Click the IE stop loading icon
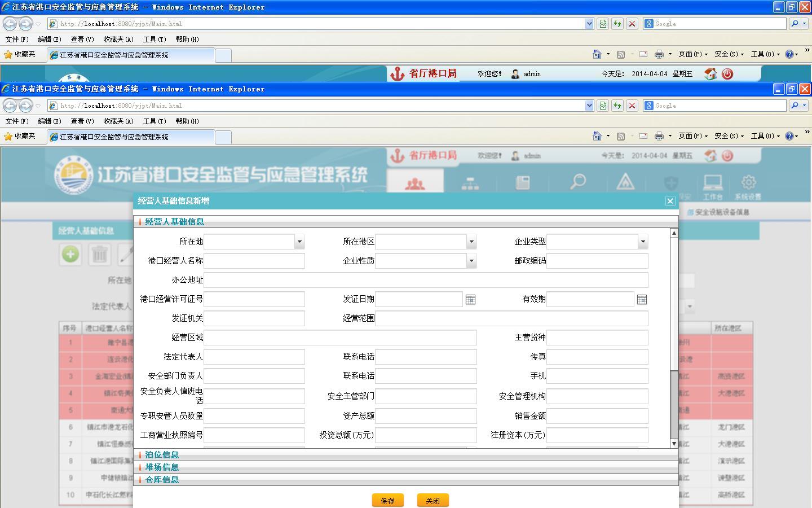812x508 pixels. 632,106
